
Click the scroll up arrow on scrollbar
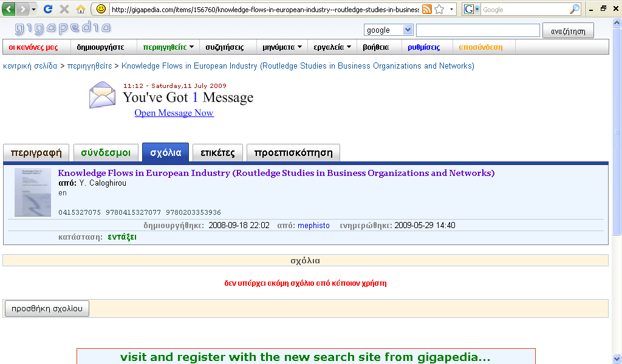click(617, 23)
